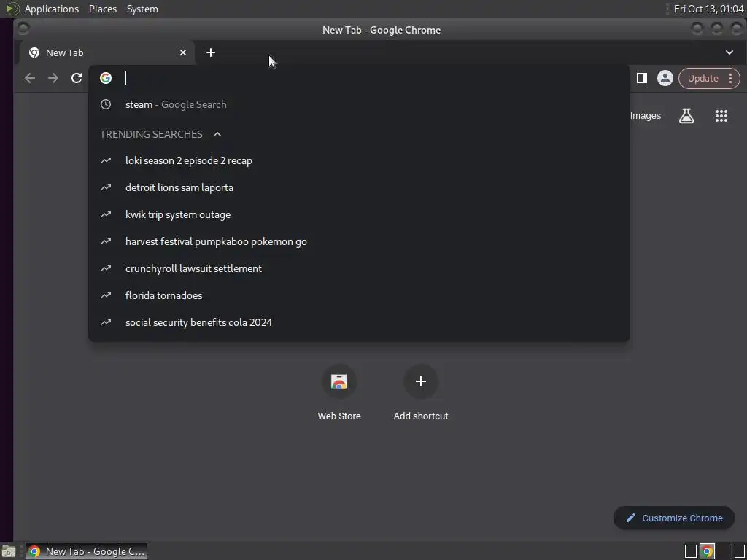Open the Applications menu
Image resolution: width=747 pixels, height=560 pixels.
click(52, 9)
